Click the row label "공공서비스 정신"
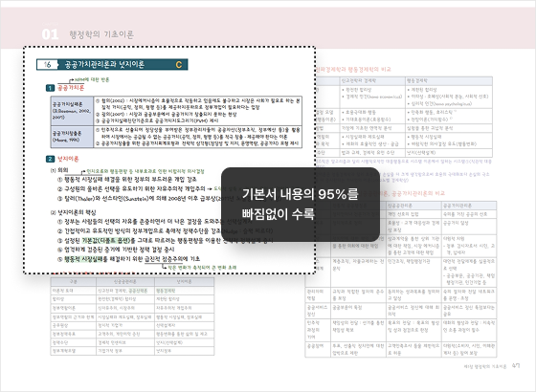The image size is (536, 392). 317,311
